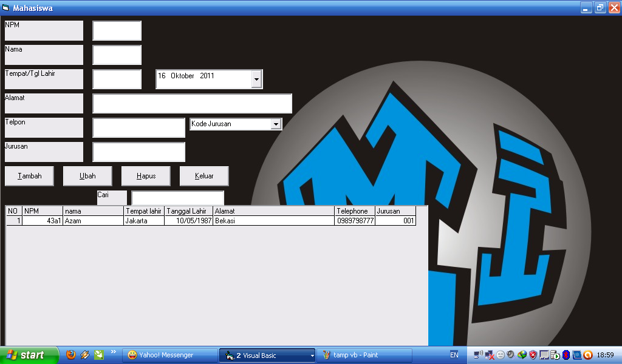622x364 pixels.
Task: Select row number 1 in grid
Action: coord(15,221)
